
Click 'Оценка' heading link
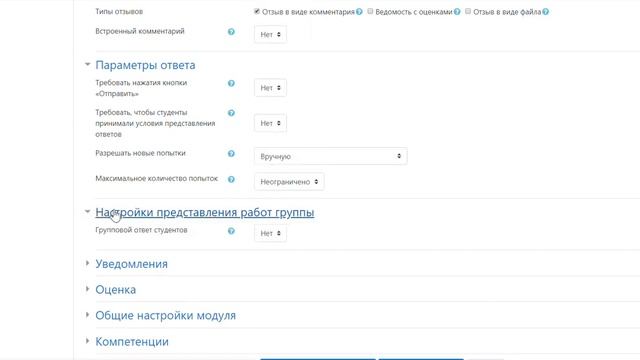116,290
